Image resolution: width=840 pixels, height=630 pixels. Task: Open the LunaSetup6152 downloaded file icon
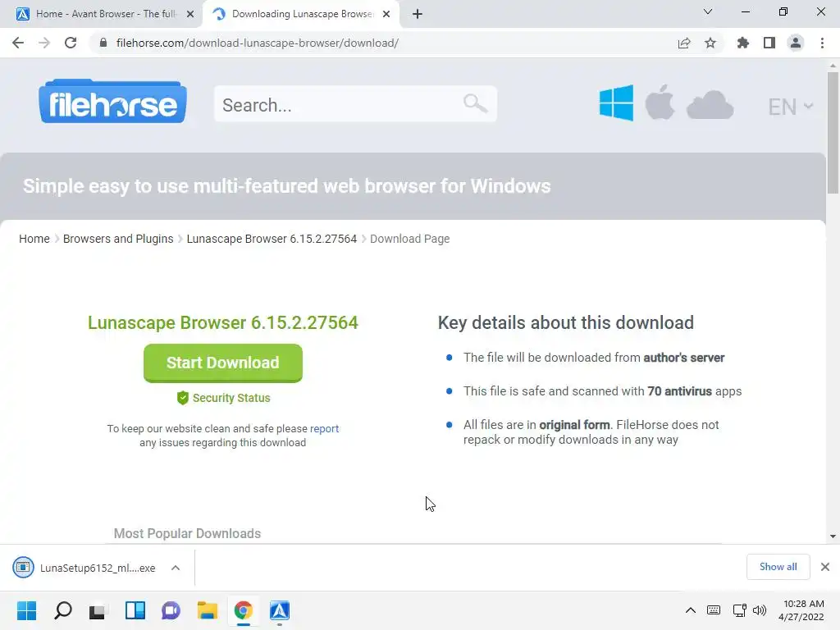click(23, 568)
